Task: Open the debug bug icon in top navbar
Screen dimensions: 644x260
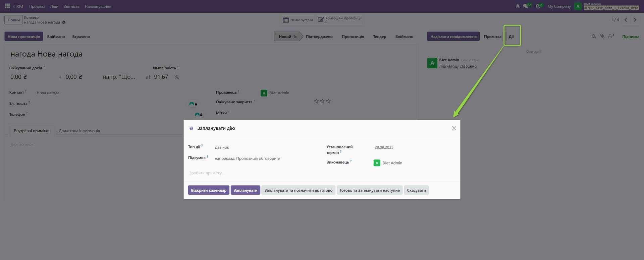Action: [x=518, y=6]
